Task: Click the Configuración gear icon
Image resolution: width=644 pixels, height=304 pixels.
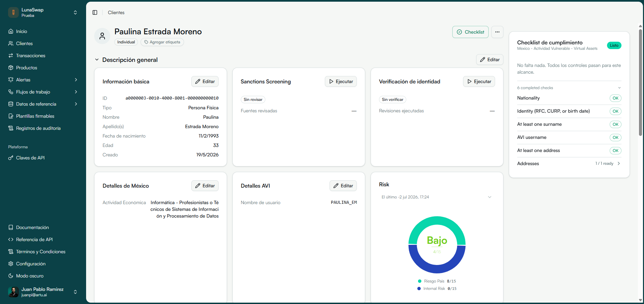Action: (11, 264)
